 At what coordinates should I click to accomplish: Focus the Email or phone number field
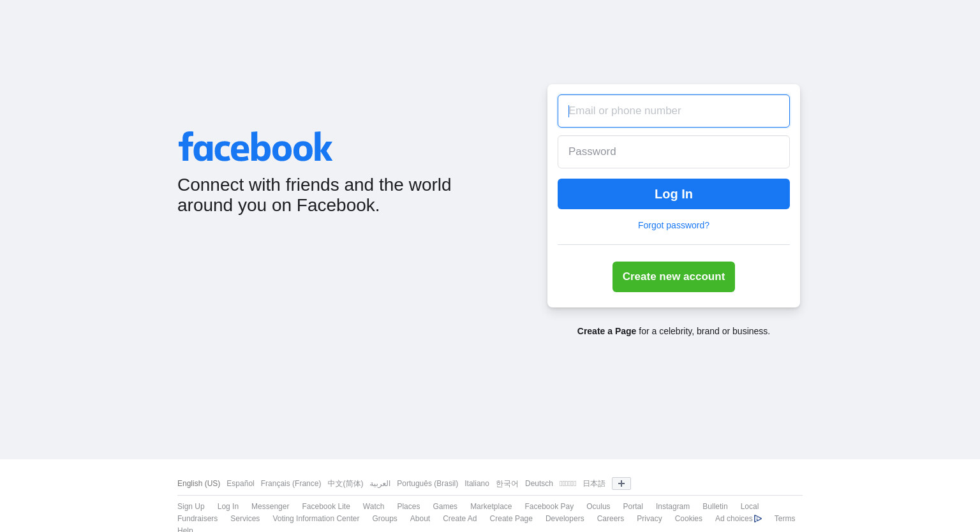[674, 111]
